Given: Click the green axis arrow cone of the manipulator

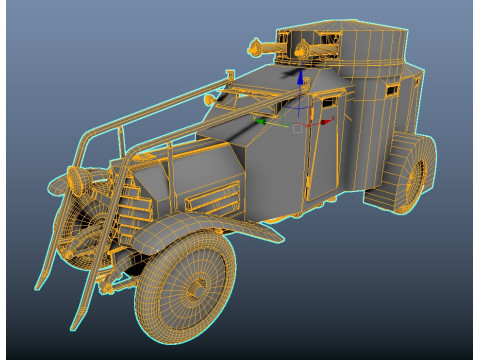Looking at the screenshot, I should (x=261, y=122).
